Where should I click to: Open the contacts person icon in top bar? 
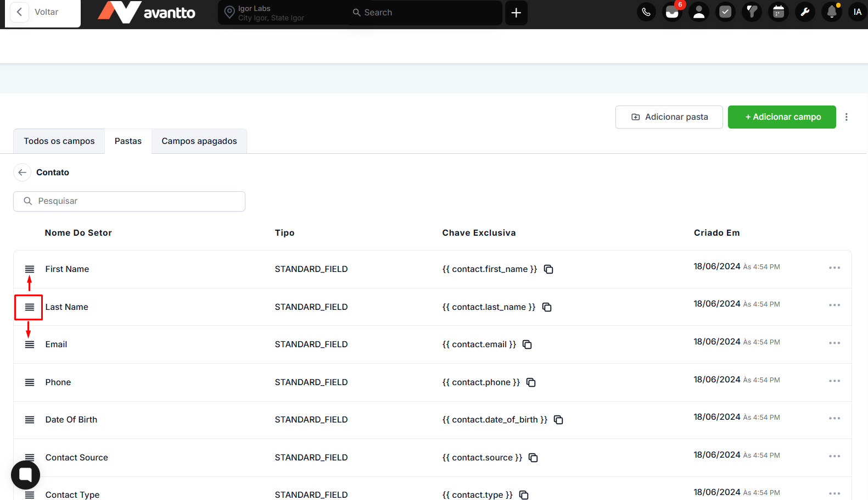pos(699,12)
